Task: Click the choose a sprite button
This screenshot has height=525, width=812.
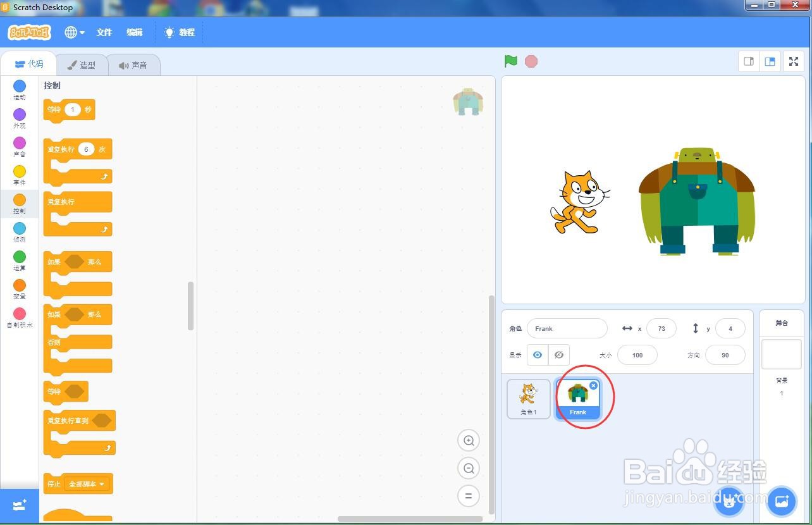Action: [x=729, y=502]
